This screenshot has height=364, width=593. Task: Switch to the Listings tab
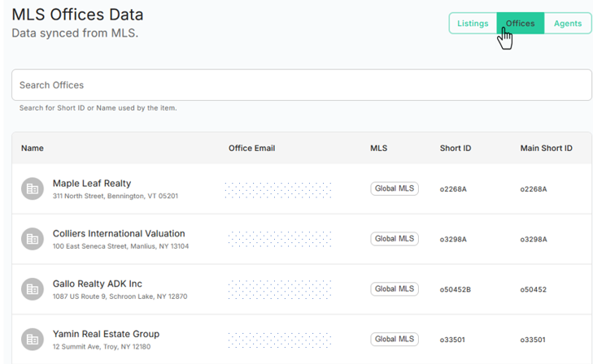tap(473, 24)
